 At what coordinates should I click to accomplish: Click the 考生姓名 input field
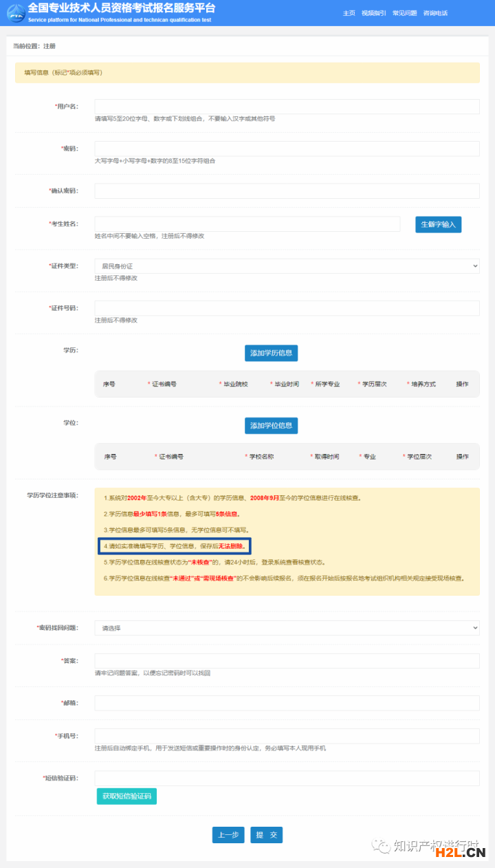pyautogui.click(x=247, y=224)
